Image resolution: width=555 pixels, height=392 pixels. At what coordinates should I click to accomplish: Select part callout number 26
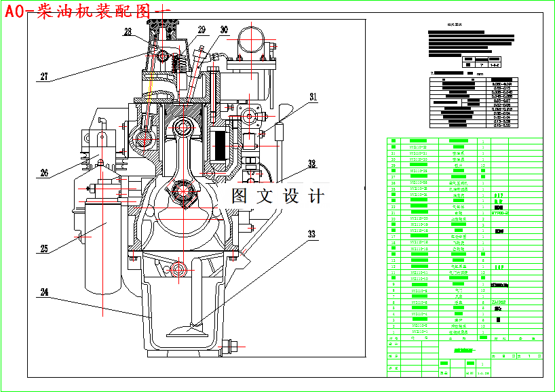tap(44, 174)
